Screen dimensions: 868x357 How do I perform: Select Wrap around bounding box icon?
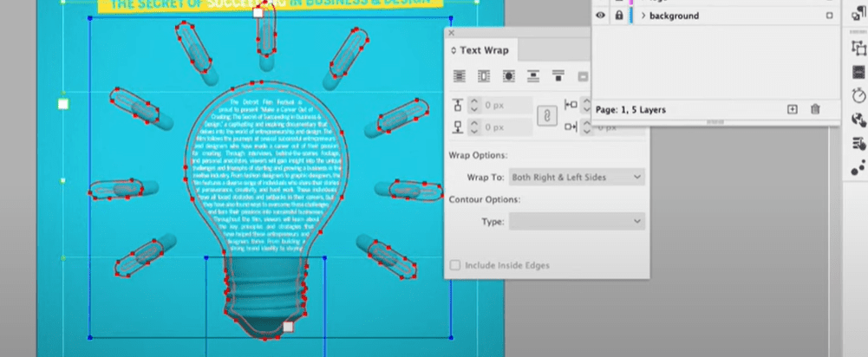pyautogui.click(x=484, y=76)
